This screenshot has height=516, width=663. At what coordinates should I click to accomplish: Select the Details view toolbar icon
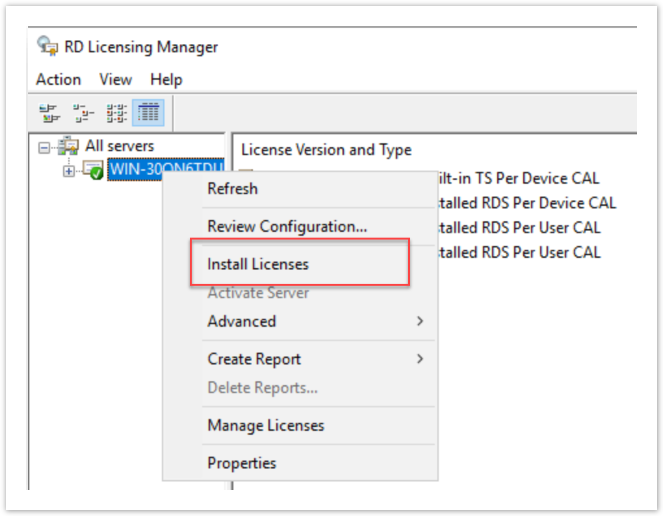pos(148,112)
